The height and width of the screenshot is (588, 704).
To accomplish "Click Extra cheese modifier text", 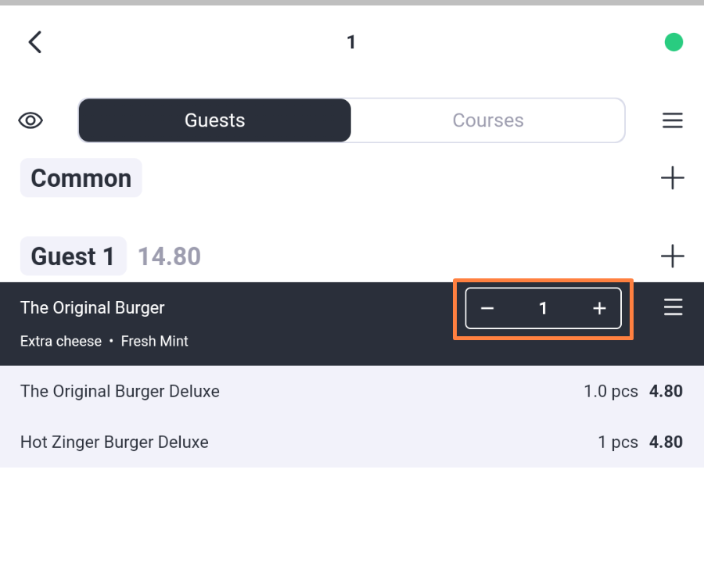I will 61,341.
